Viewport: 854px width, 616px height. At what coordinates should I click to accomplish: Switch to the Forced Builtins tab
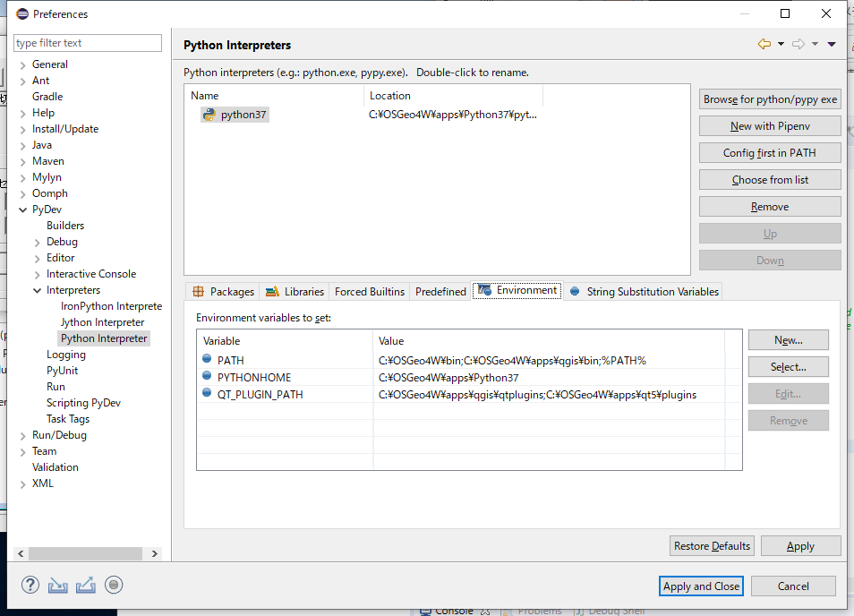pos(369,292)
